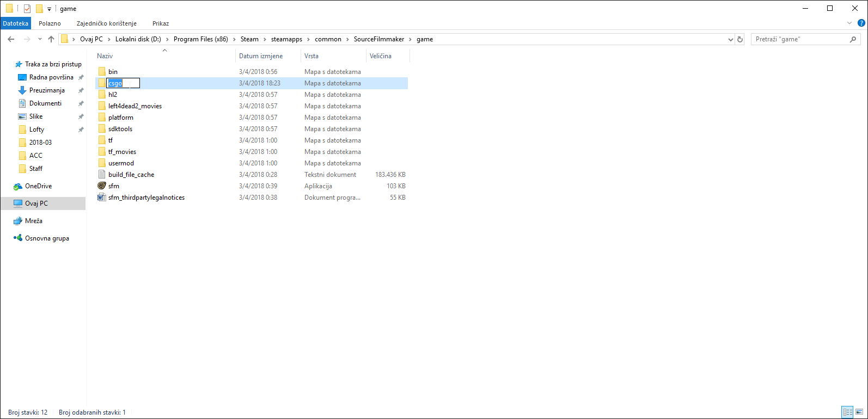The width and height of the screenshot is (868, 419).
Task: Open Radna površina quick access item
Action: [x=51, y=77]
